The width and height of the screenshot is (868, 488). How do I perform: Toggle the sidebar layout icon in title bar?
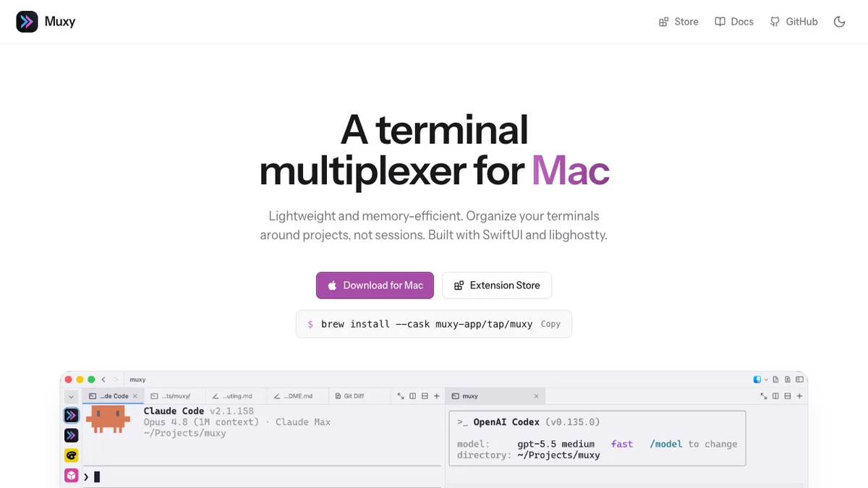(799, 379)
